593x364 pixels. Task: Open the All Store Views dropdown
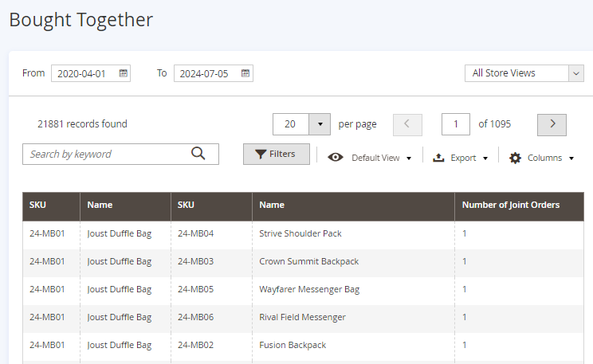pos(524,73)
